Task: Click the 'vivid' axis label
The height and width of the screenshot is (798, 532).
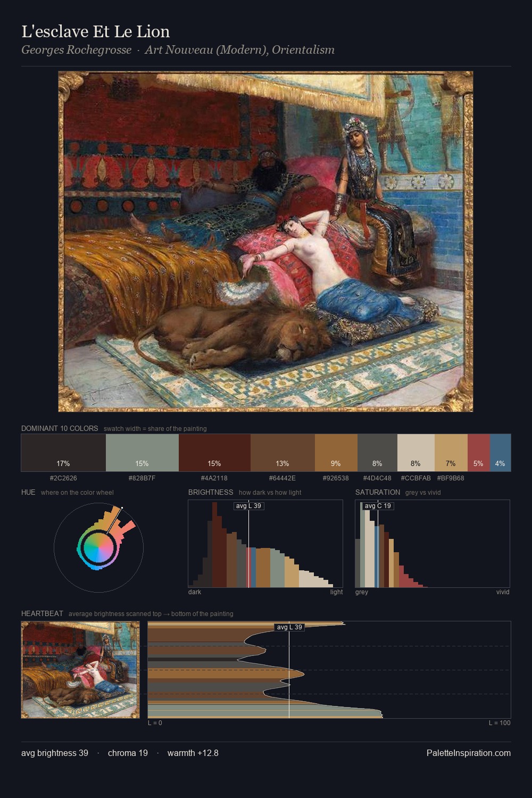Action: tap(503, 592)
